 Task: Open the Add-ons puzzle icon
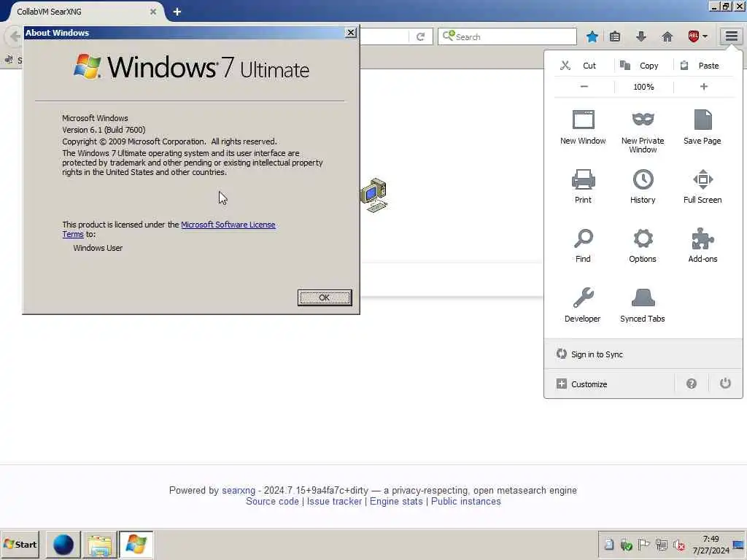tap(703, 238)
